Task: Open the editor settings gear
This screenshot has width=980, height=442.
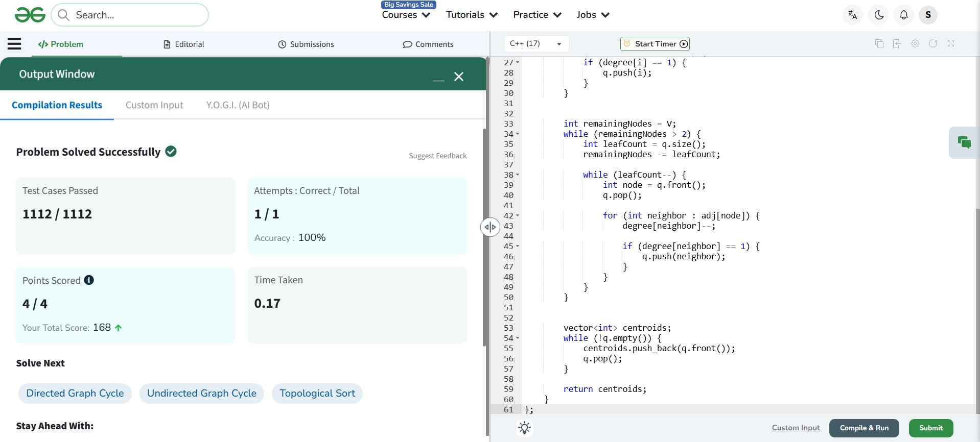Action: point(915,44)
